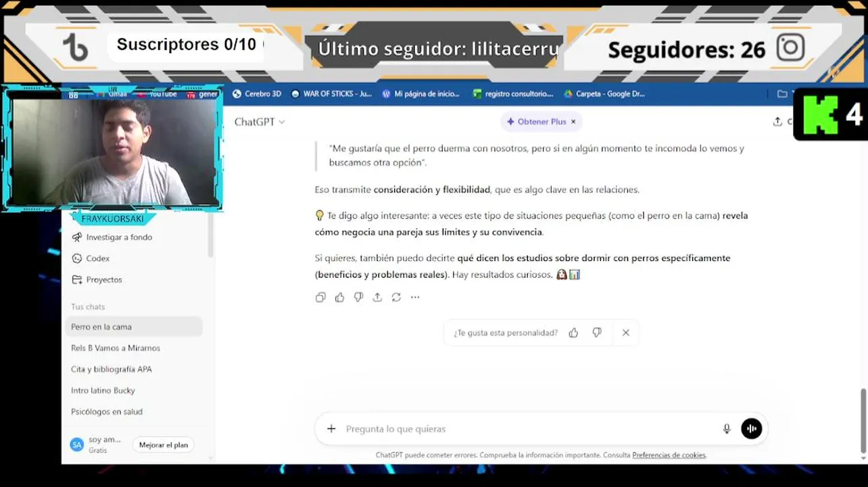
Task: Like the response with thumbs up below message
Action: (339, 297)
